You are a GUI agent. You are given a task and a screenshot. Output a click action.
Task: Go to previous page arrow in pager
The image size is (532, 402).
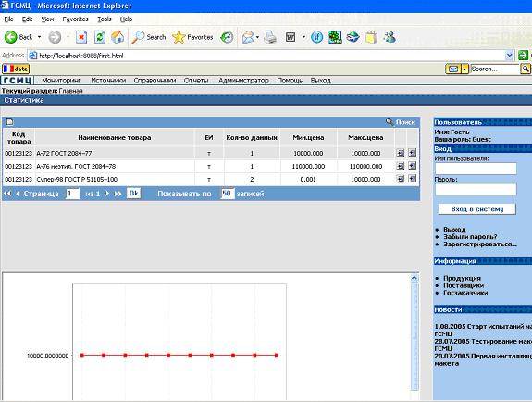pyautogui.click(x=18, y=194)
